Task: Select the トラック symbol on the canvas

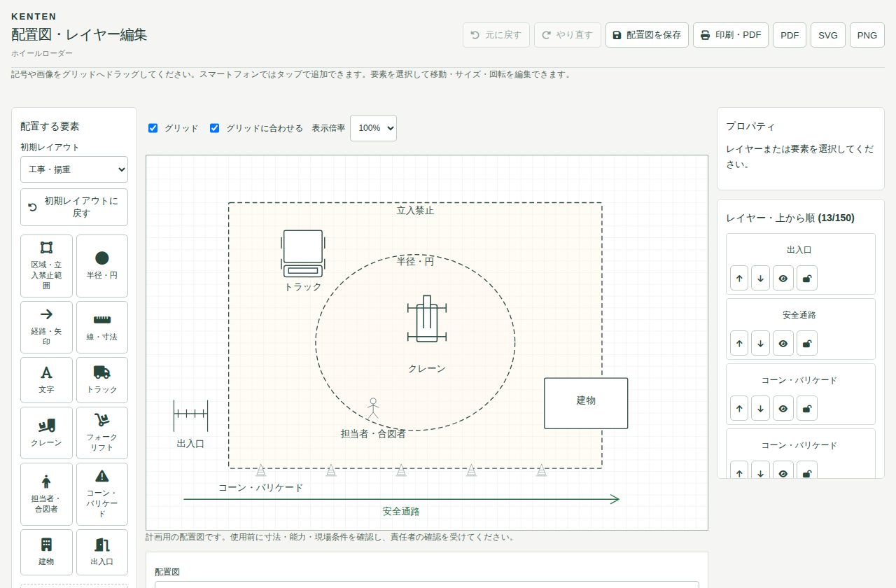Action: tap(303, 253)
